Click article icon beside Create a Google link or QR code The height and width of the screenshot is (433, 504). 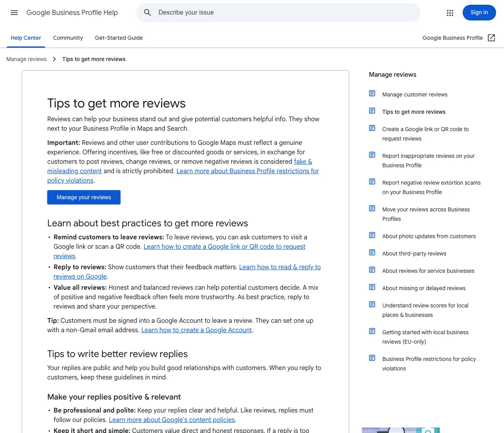point(372,128)
